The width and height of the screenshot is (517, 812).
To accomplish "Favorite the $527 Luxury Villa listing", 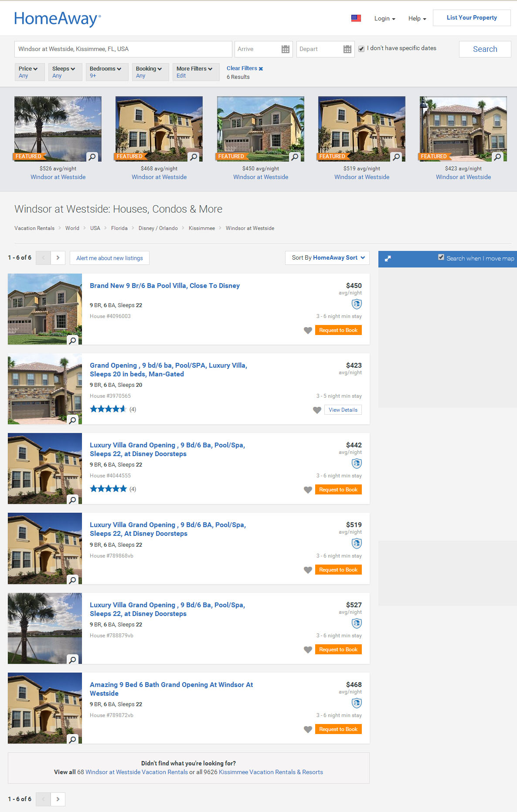I will coord(308,650).
